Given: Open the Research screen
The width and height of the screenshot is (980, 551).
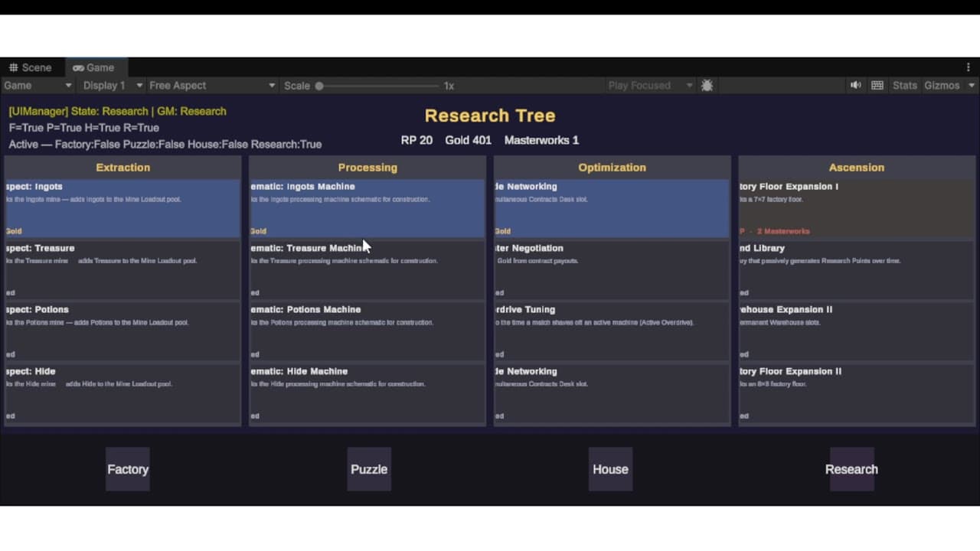Looking at the screenshot, I should (x=851, y=469).
